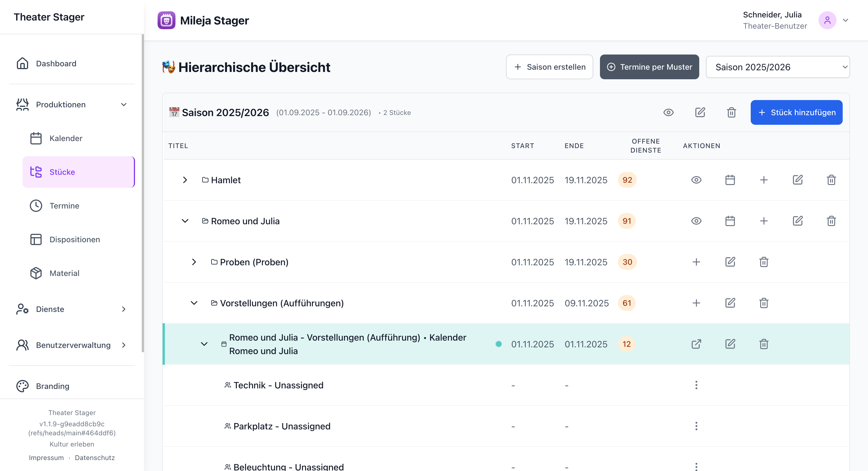Viewport: 868px width, 471px height.
Task: Delete the Saison 2025/2026 season
Action: [731, 112]
